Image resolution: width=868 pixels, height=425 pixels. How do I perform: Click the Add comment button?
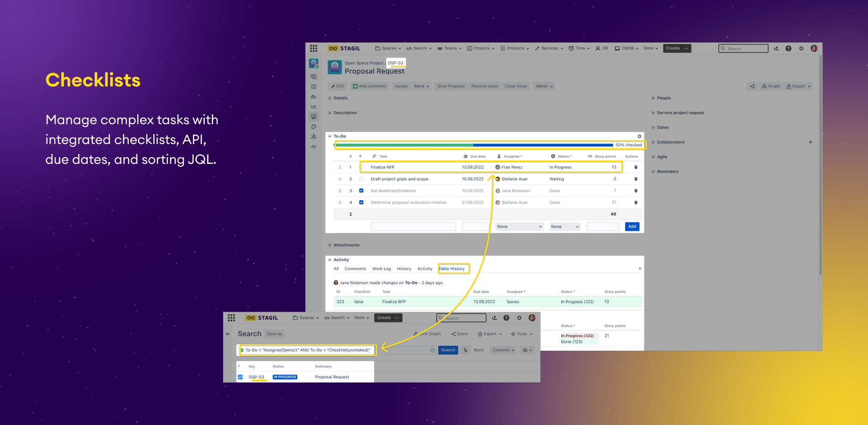[x=369, y=86]
